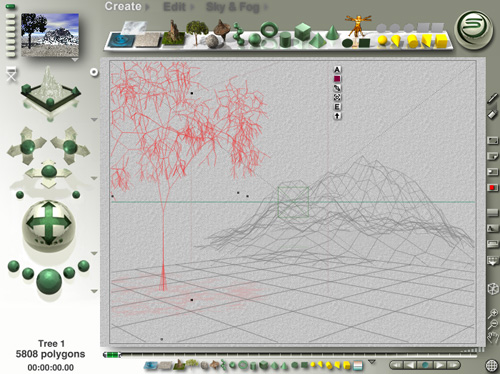
Task: Toggle the red record display button
Action: pos(492,188)
